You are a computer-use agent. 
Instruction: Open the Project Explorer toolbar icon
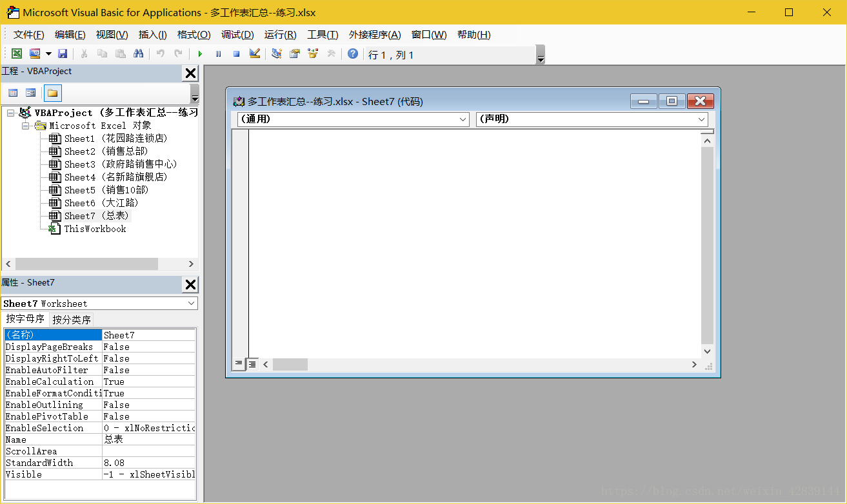276,54
